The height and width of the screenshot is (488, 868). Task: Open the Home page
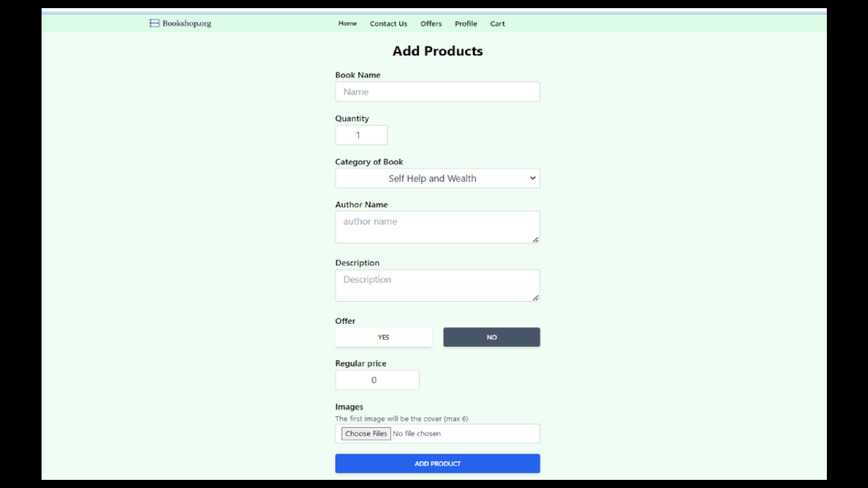tap(347, 23)
